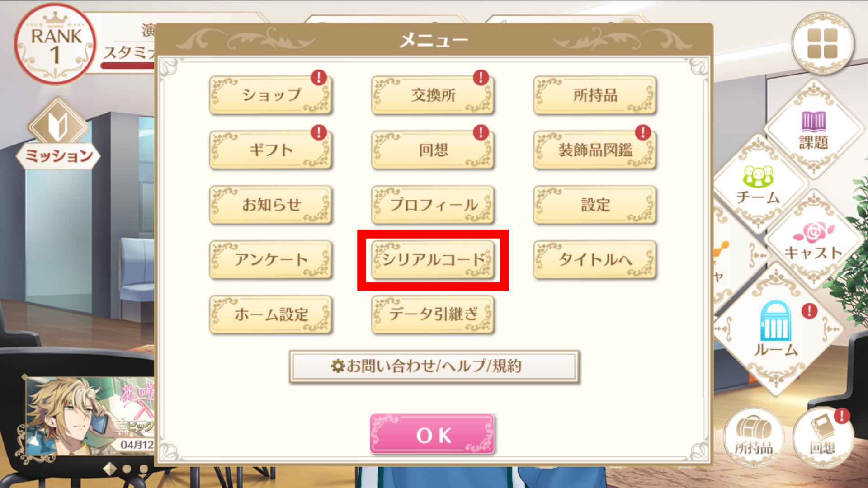Choose シリアルコード menu button
868x488 pixels.
[433, 260]
